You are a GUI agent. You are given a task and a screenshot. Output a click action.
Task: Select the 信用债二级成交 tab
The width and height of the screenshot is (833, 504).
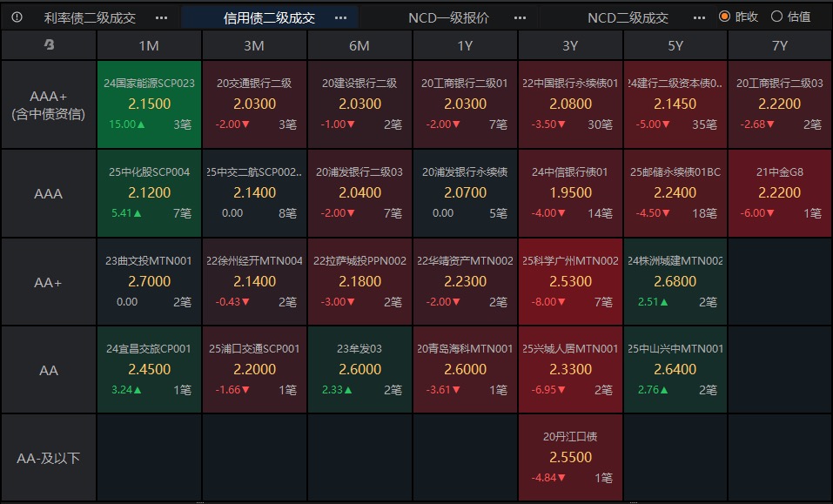pyautogui.click(x=269, y=17)
